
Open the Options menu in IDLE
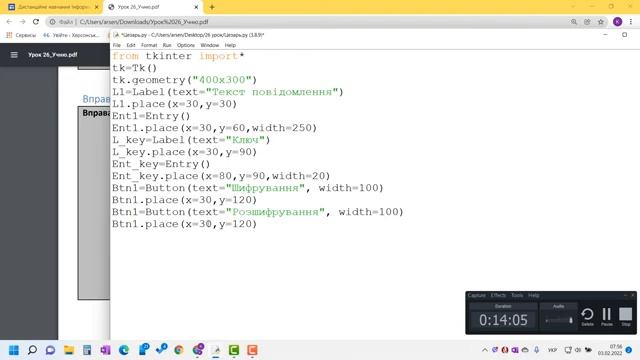[x=186, y=45]
